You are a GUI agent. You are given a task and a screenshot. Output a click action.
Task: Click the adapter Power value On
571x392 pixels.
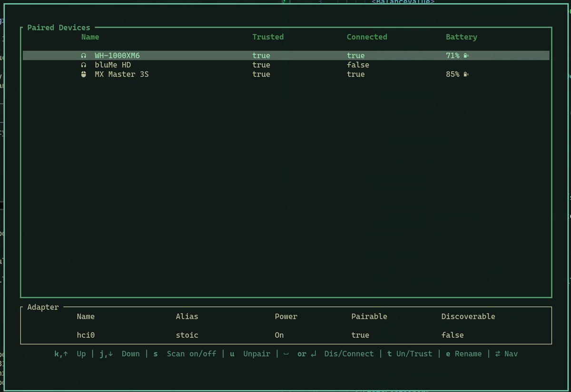[x=279, y=335]
